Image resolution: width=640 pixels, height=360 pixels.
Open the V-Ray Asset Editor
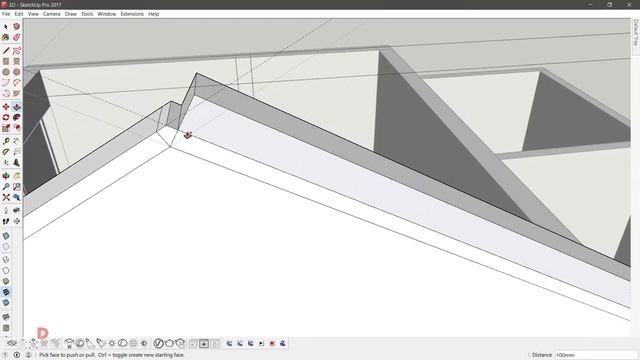[x=158, y=344]
